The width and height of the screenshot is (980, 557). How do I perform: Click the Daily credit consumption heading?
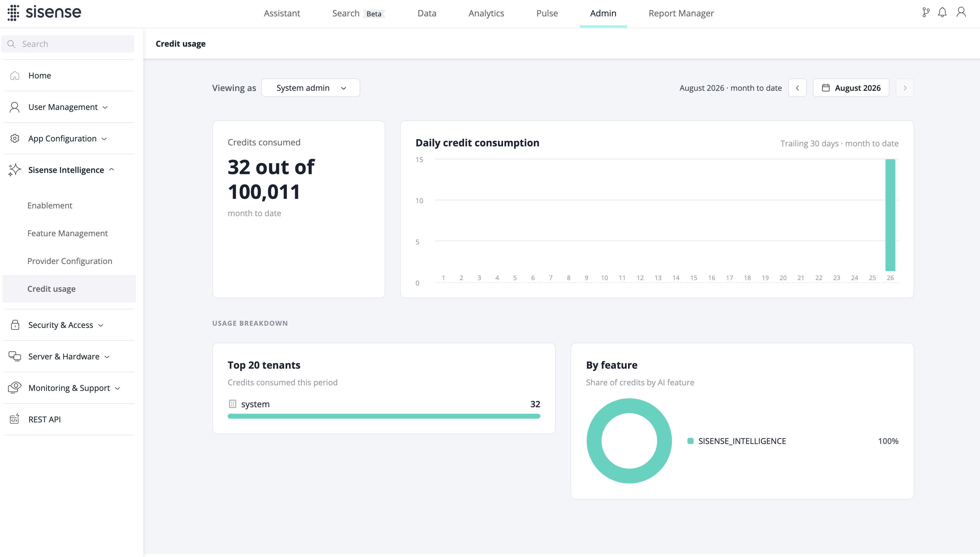(x=477, y=143)
